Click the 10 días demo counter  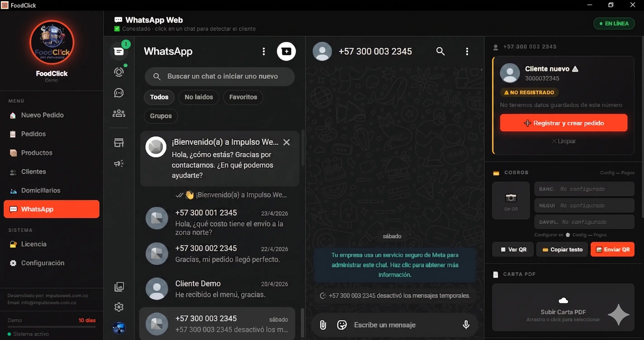(x=87, y=320)
